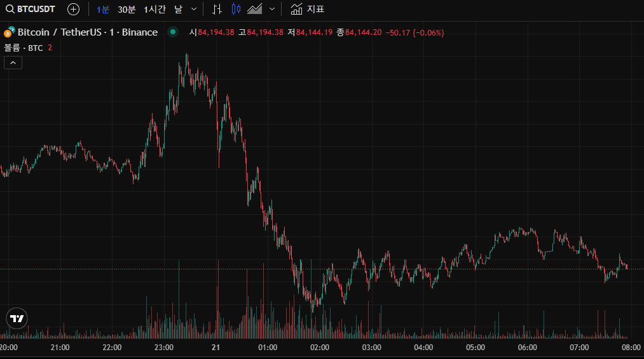644x359 pixels.
Task: Switch to the 1시간 interval
Action: pyautogui.click(x=154, y=10)
